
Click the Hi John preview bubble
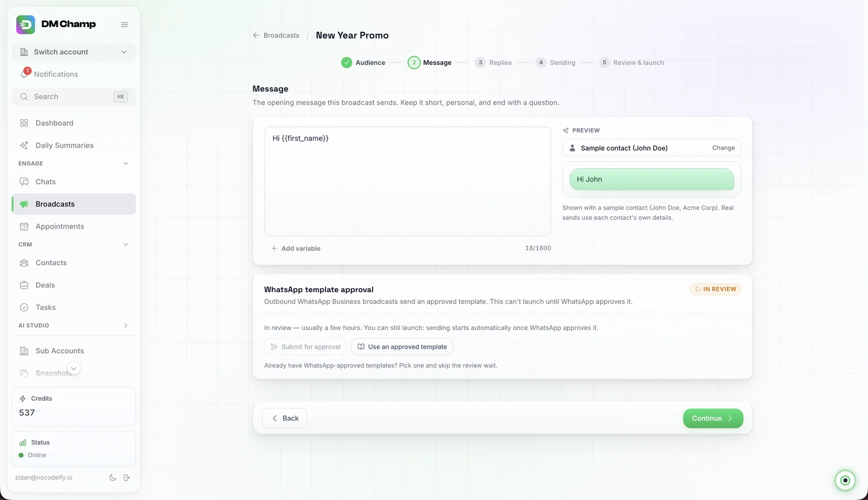tap(652, 179)
